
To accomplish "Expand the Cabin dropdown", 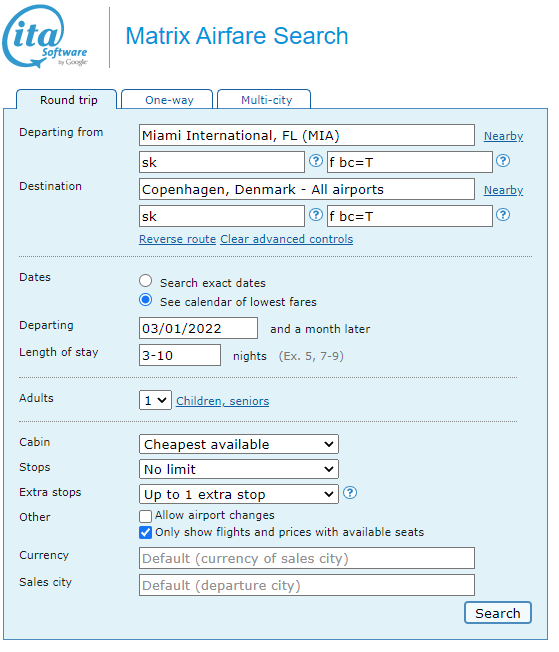I will tap(239, 444).
